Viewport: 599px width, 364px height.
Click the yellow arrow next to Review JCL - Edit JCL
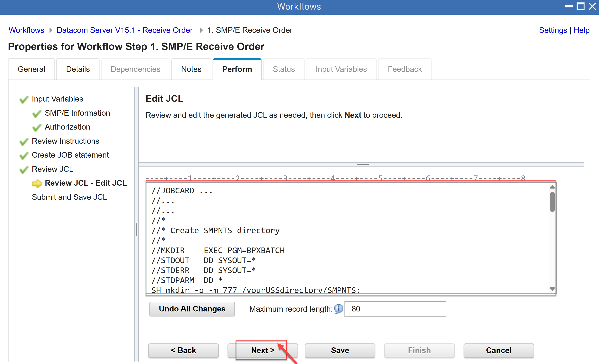[x=37, y=184]
